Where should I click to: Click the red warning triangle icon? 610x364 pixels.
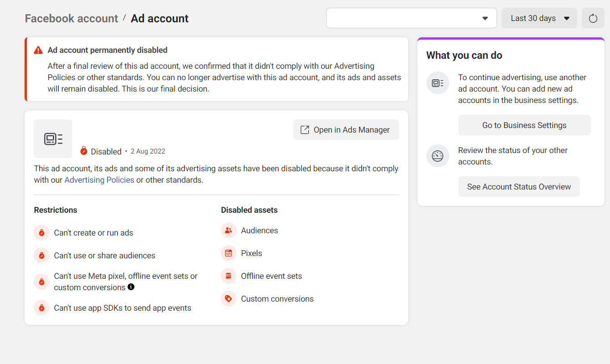38,50
